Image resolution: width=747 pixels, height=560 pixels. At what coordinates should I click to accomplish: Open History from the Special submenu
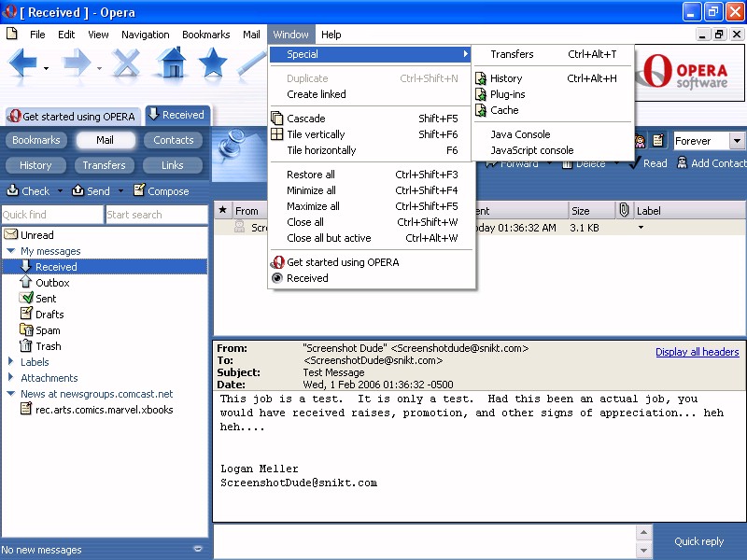[506, 78]
